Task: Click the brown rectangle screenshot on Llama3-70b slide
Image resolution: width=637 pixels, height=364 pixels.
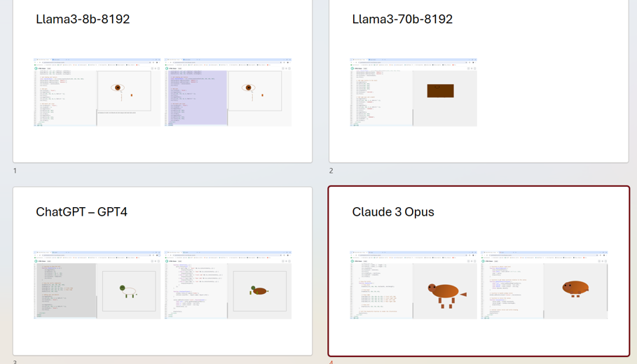Action: [x=413, y=92]
